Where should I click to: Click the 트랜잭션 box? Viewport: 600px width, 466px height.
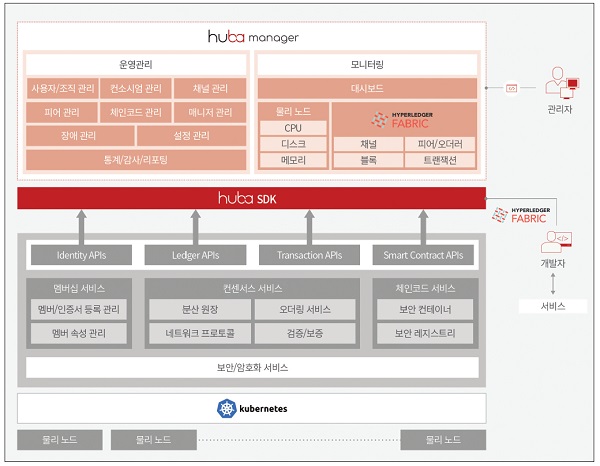pos(440,160)
